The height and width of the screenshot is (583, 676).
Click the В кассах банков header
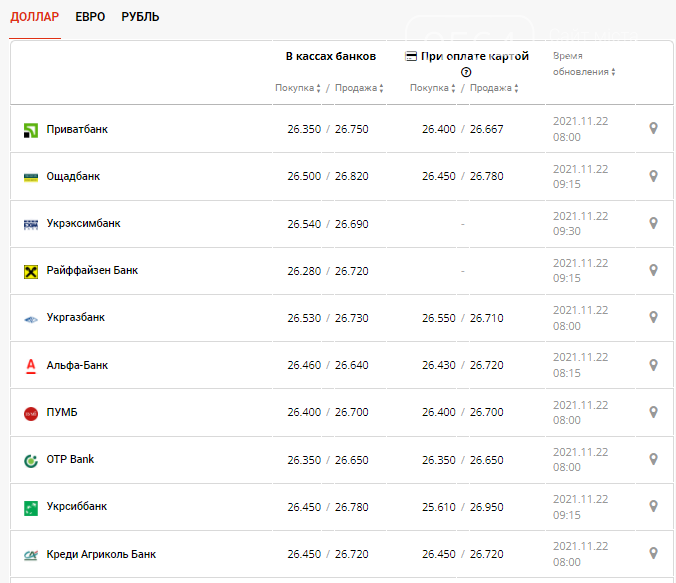[331, 56]
